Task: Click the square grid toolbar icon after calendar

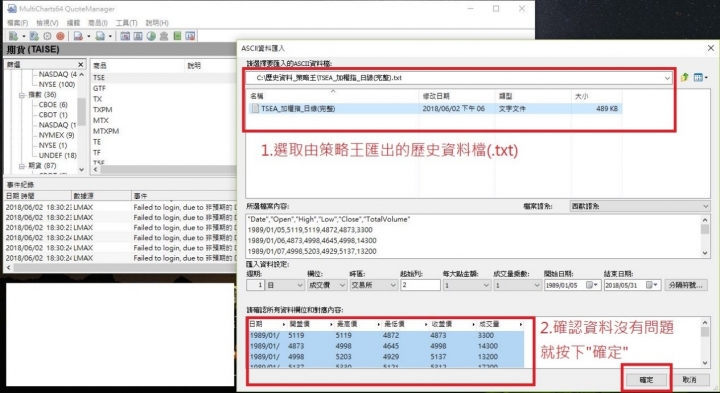Action: 138,36
